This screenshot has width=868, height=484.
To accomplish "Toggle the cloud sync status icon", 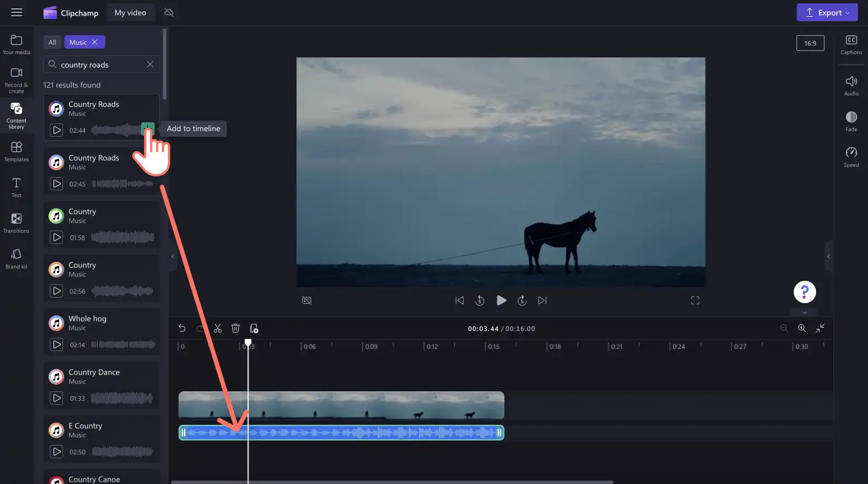I will tap(169, 12).
